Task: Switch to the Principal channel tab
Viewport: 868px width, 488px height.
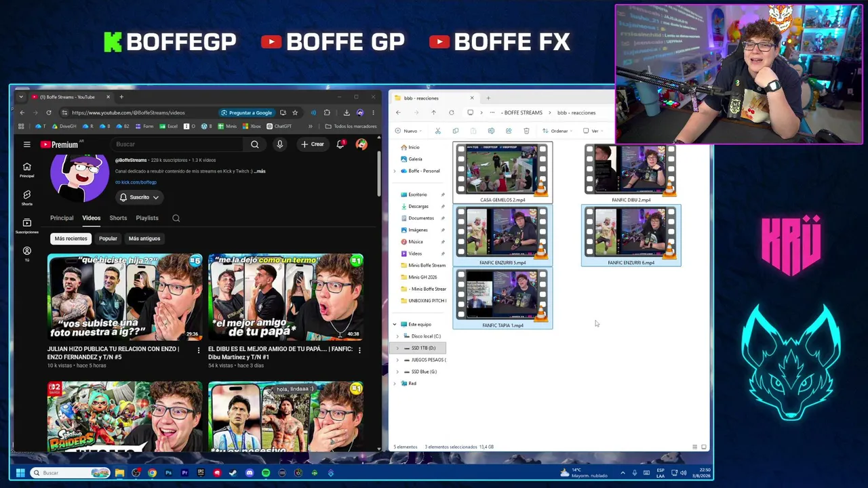Action: click(62, 218)
